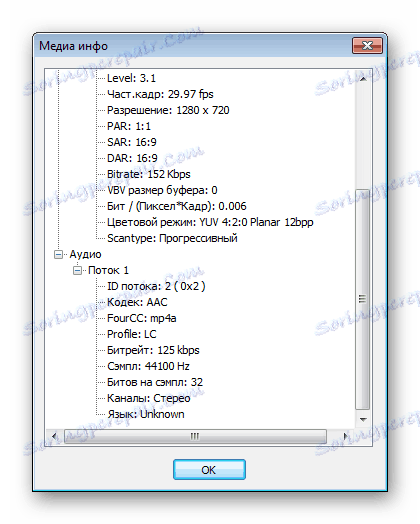Click the horizontal scrollbar right arrow
Screen dimensions: 420x524
pyautogui.click(x=346, y=436)
